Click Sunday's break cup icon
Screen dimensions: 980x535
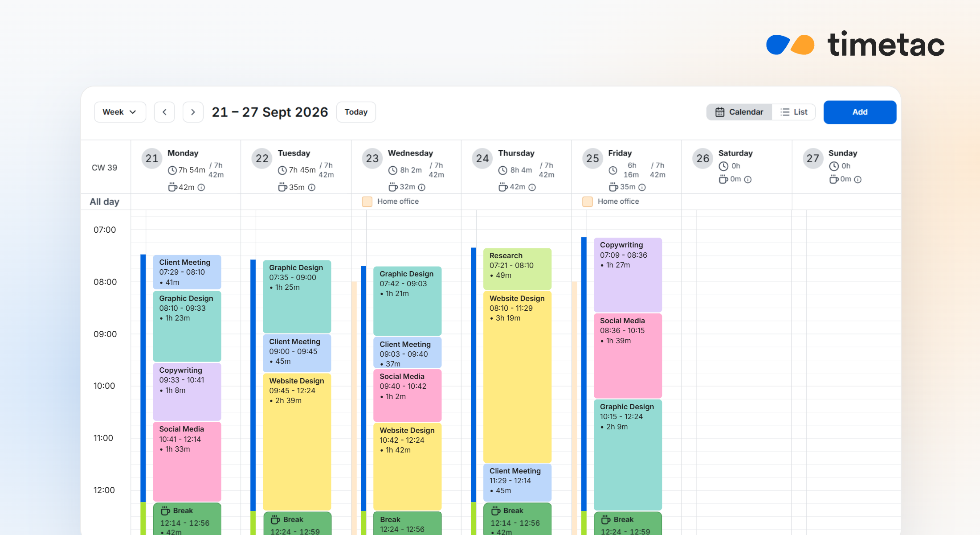point(833,179)
